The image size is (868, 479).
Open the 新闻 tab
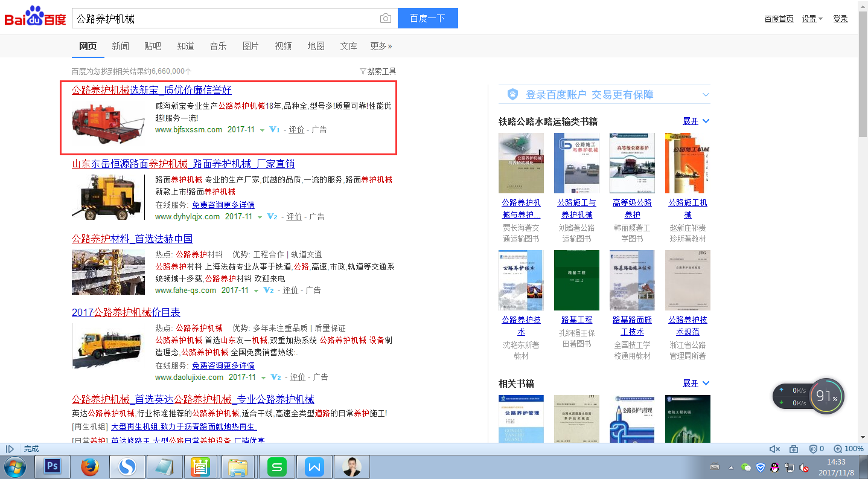pyautogui.click(x=120, y=46)
